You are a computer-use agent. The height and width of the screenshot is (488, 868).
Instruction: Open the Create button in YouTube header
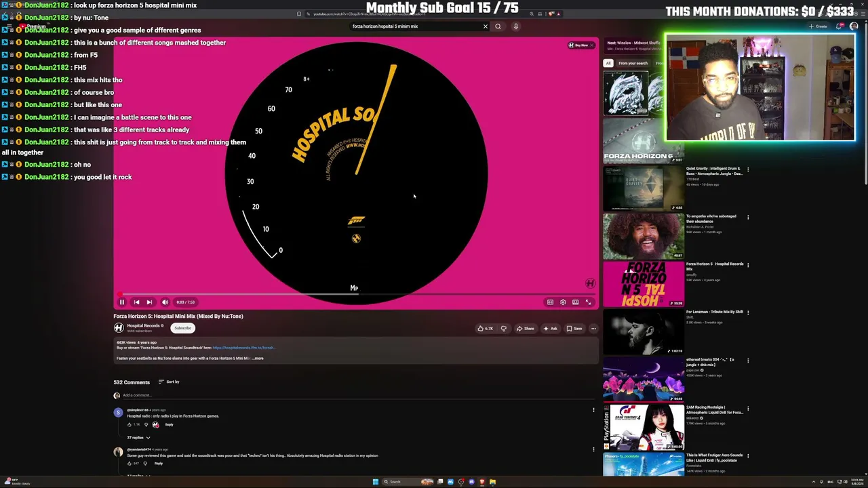[819, 26]
